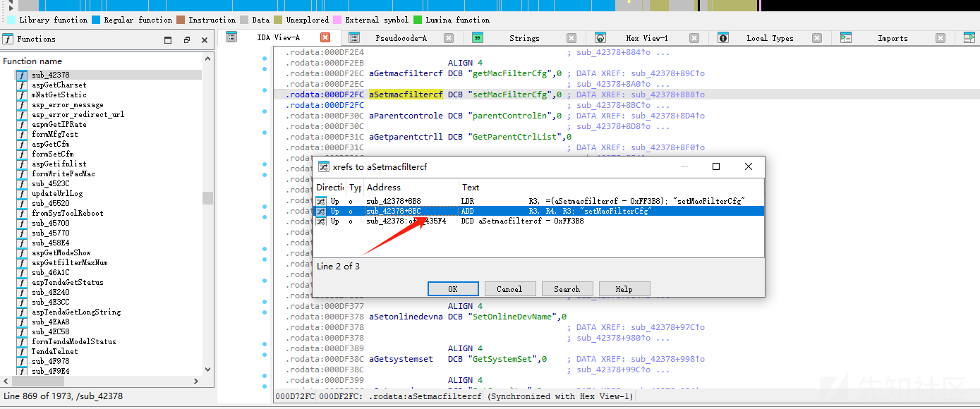The image size is (980, 409).
Task: Click the function icon beside fromSysToolReboot
Action: click(23, 213)
